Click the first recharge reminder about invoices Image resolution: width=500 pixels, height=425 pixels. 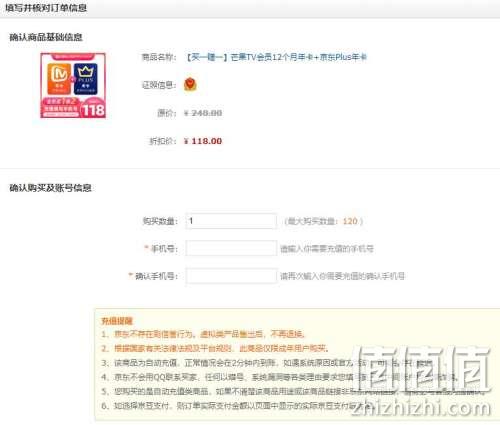(x=204, y=334)
